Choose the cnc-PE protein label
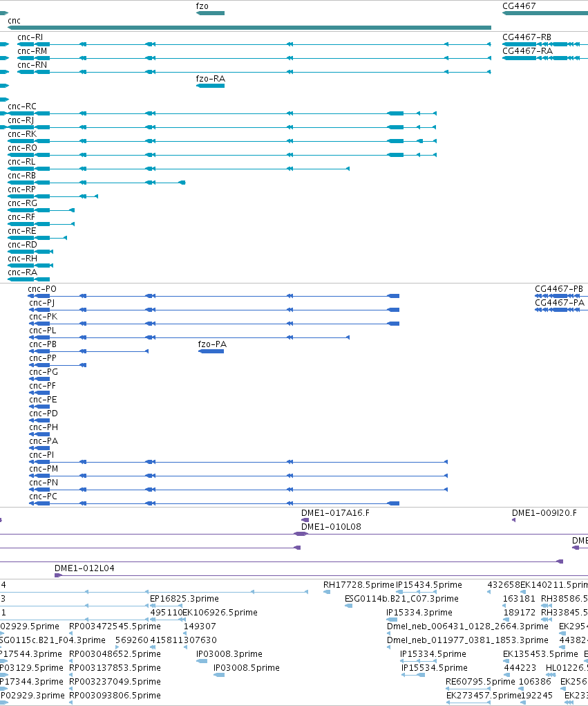The image size is (588, 706). pyautogui.click(x=43, y=400)
